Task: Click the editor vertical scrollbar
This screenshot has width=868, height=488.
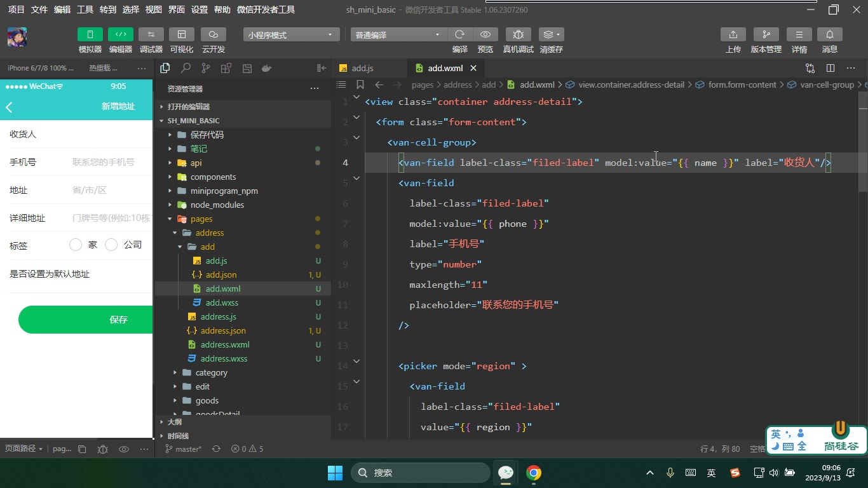Action: point(862,141)
